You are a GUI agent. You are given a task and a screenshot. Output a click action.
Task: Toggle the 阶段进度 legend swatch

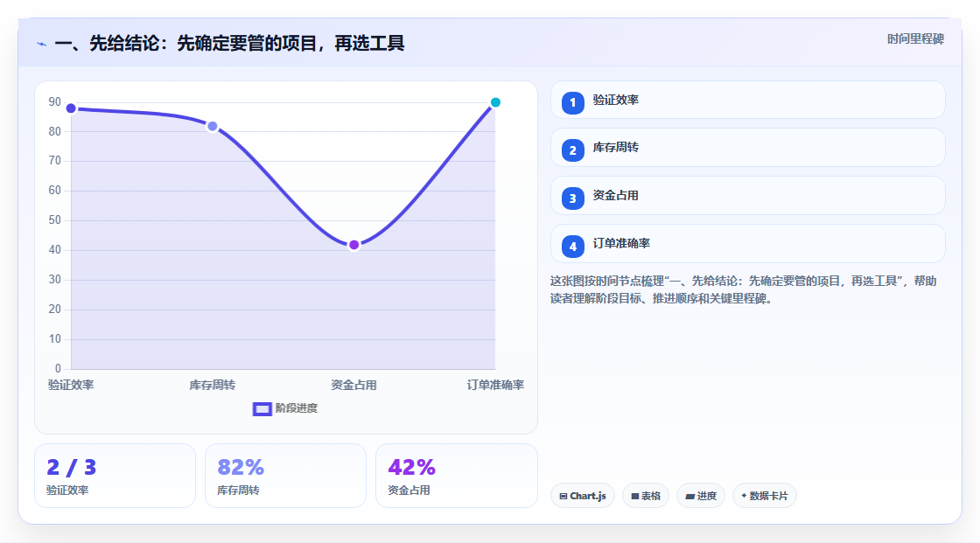[262, 408]
